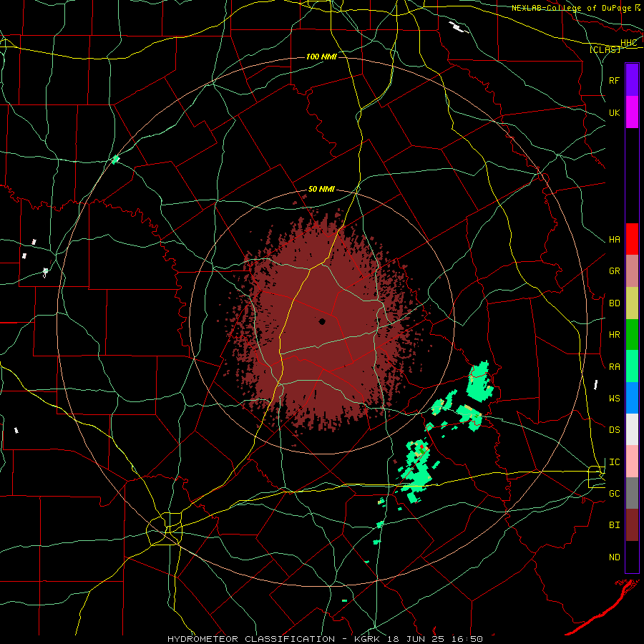Click the WS legend label
644x644 pixels.
pyautogui.click(x=614, y=399)
